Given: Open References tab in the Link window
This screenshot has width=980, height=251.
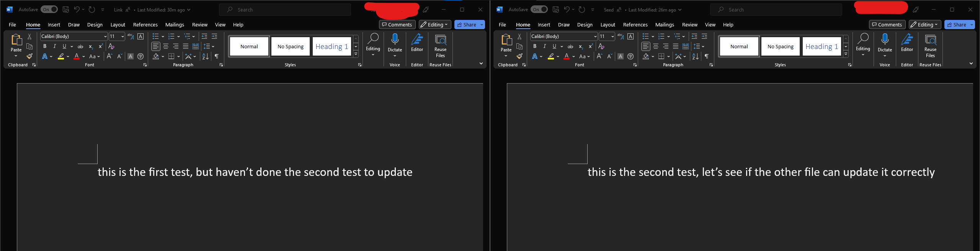Looking at the screenshot, I should 145,25.
